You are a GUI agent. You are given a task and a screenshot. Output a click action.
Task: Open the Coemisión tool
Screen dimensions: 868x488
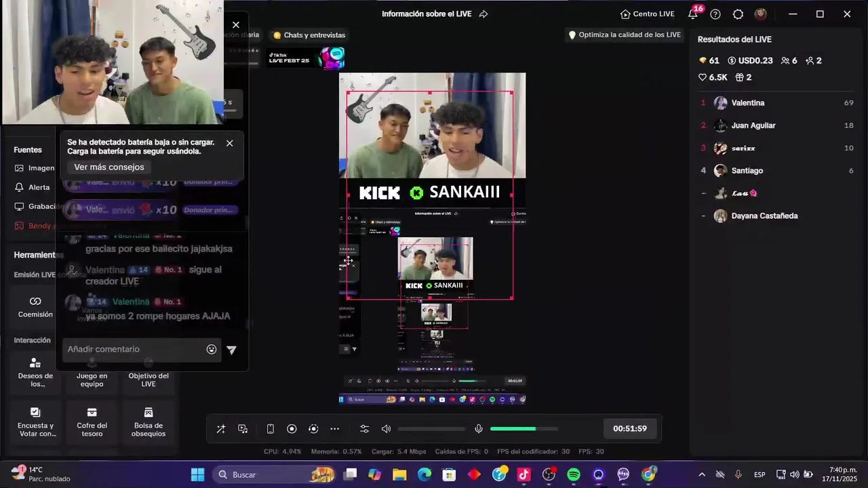point(35,306)
